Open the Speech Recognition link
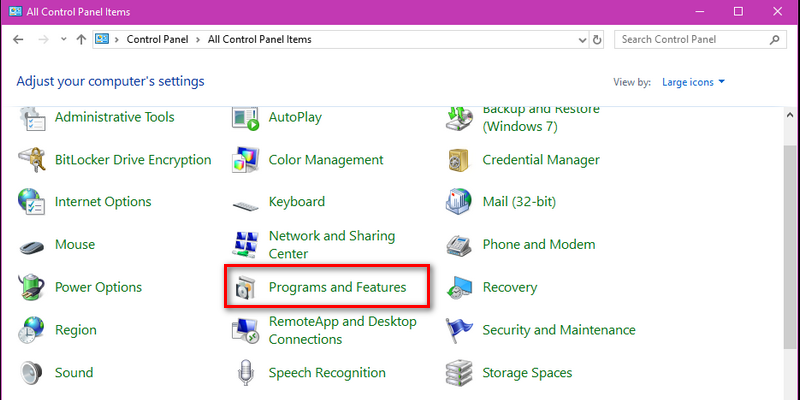The width and height of the screenshot is (800, 400). [x=327, y=372]
